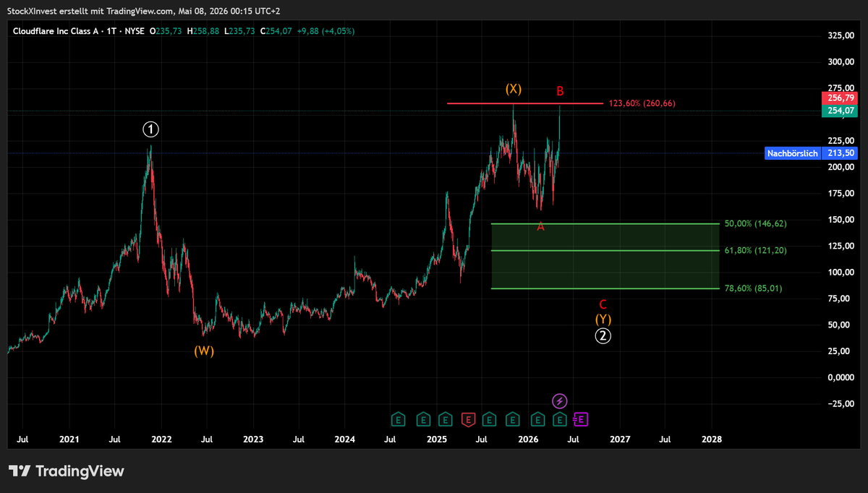Click the blue 213,50 price label

(x=840, y=153)
